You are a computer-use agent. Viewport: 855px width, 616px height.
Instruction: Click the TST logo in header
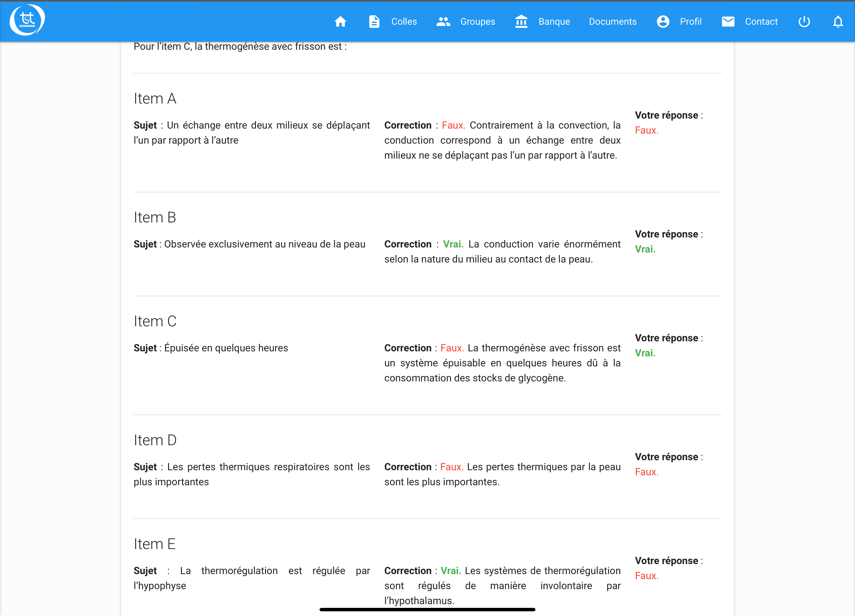click(27, 20)
